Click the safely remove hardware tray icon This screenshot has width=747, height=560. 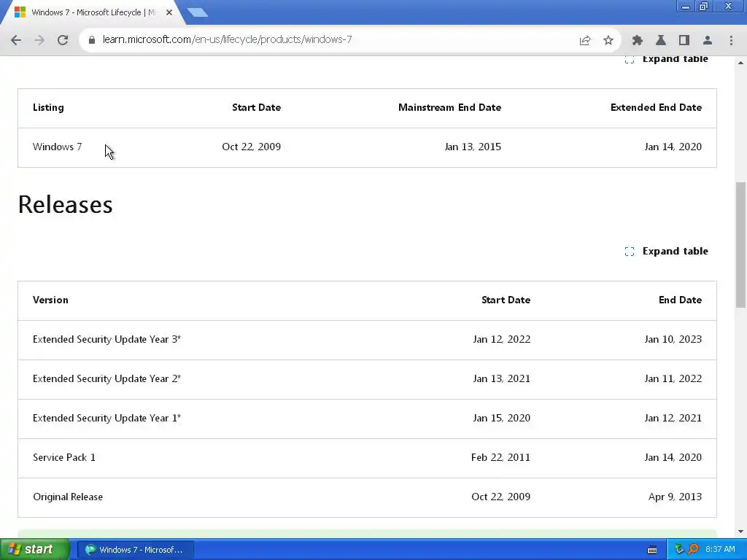pyautogui.click(x=679, y=550)
